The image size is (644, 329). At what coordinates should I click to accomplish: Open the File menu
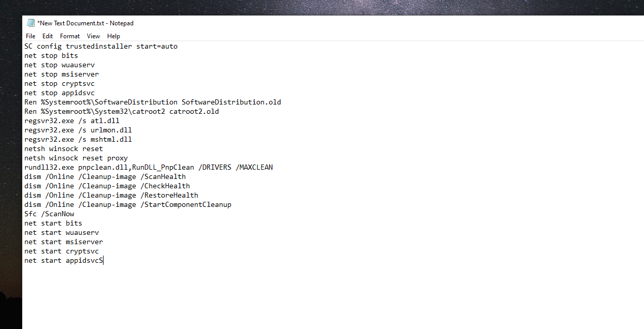pyautogui.click(x=31, y=36)
